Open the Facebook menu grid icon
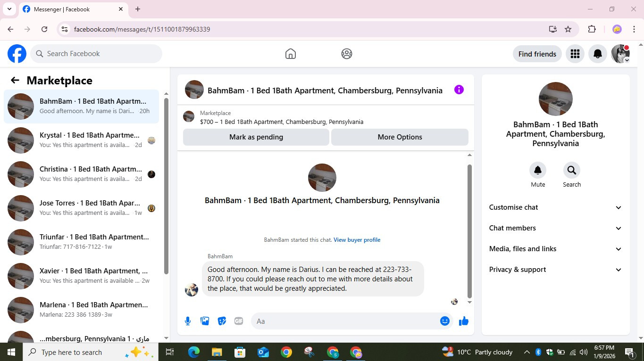Screen dimensions: 644x361 (x=575, y=54)
